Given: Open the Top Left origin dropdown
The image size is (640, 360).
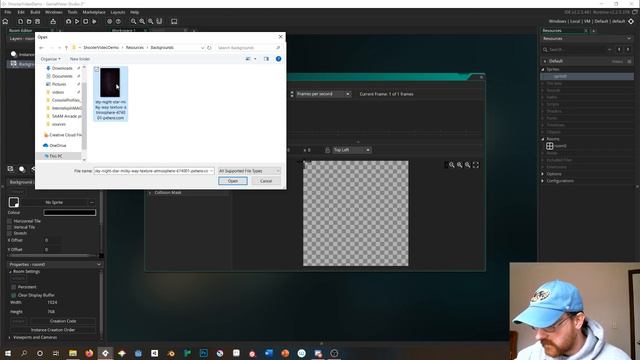Looking at the screenshot, I should [x=351, y=150].
